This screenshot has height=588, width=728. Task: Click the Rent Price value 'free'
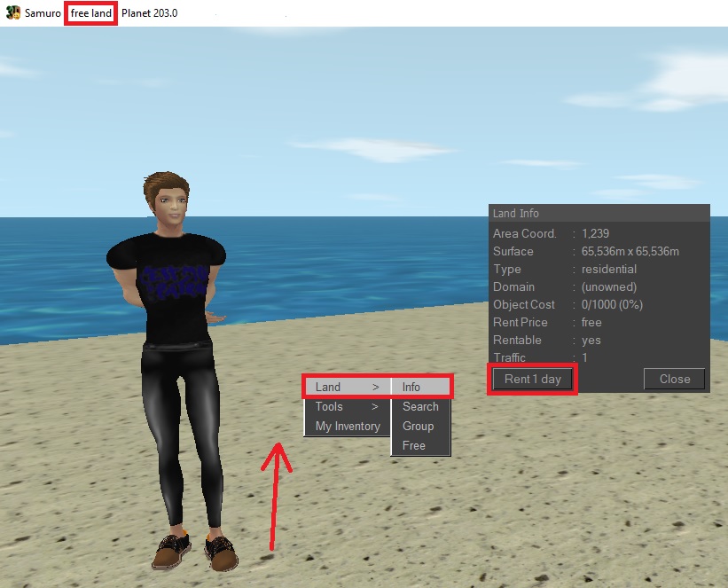click(x=591, y=322)
